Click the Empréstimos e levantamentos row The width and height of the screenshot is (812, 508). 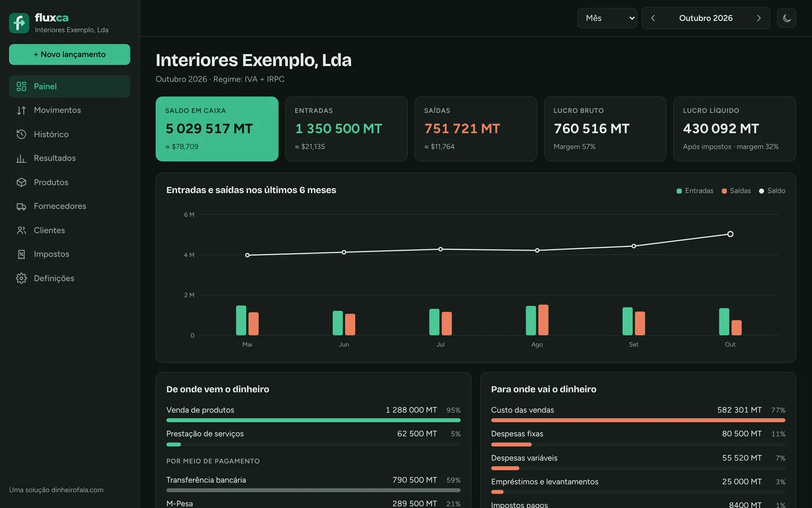point(638,486)
